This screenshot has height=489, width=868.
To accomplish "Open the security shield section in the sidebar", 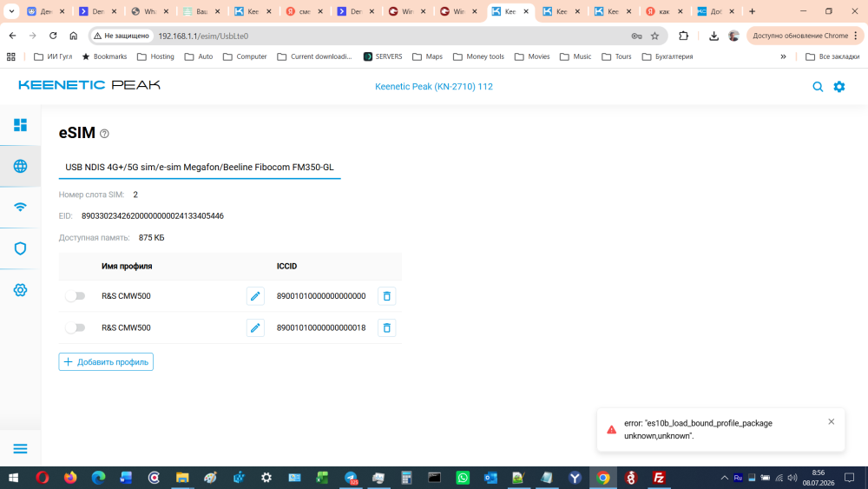I will (20, 248).
